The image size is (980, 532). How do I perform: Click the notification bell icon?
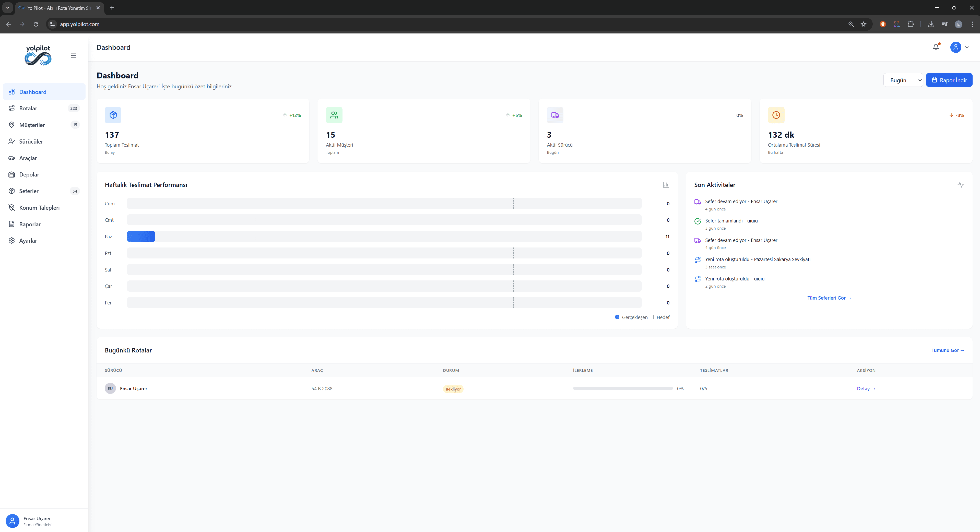[936, 47]
